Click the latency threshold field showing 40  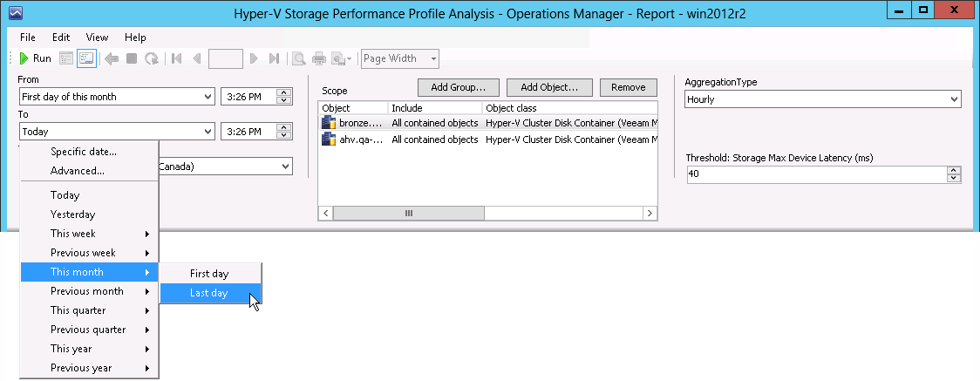pos(816,174)
